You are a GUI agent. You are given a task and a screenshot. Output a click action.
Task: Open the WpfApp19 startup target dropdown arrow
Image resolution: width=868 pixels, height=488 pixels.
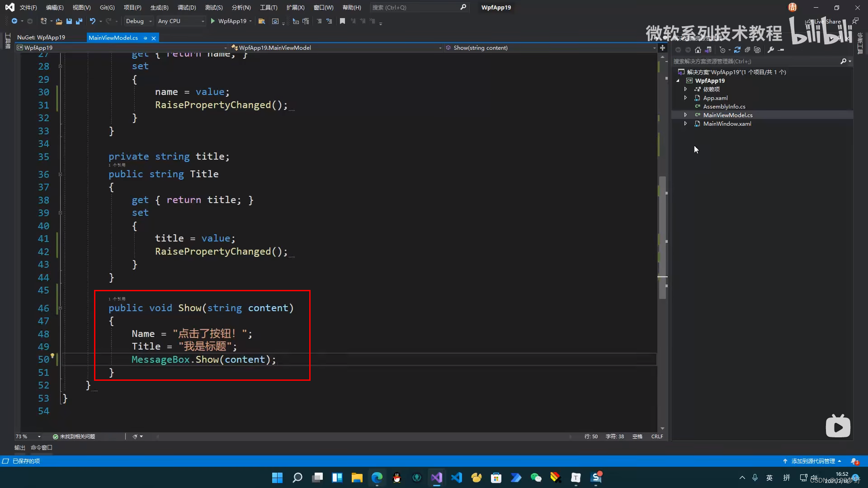click(x=250, y=21)
